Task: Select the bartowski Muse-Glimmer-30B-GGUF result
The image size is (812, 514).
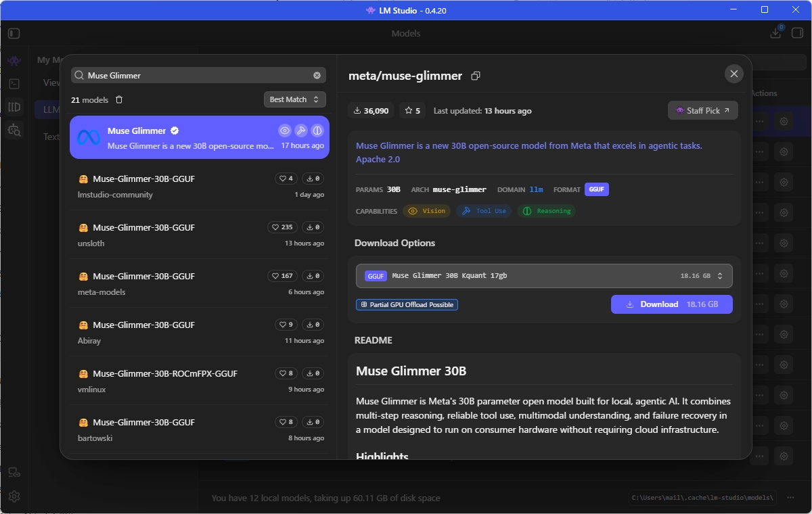Action: tap(200, 429)
